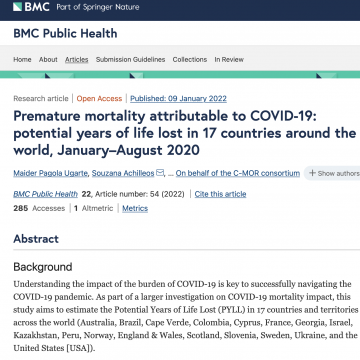Open the About navigation item

pyautogui.click(x=48, y=59)
